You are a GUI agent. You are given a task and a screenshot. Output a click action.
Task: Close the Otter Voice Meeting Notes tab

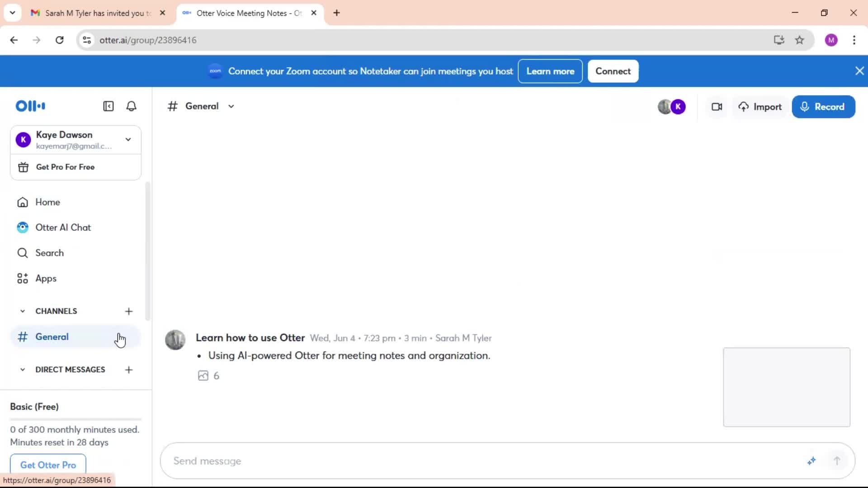(x=314, y=13)
